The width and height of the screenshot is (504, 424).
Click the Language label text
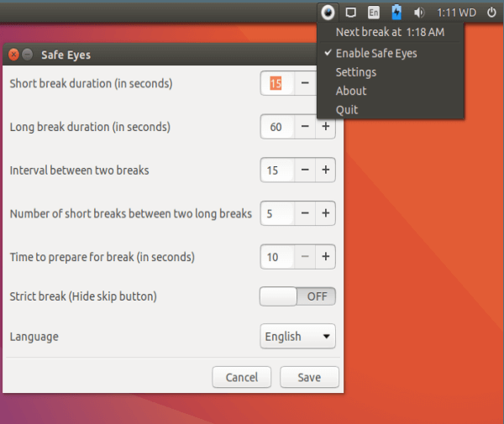[34, 337]
